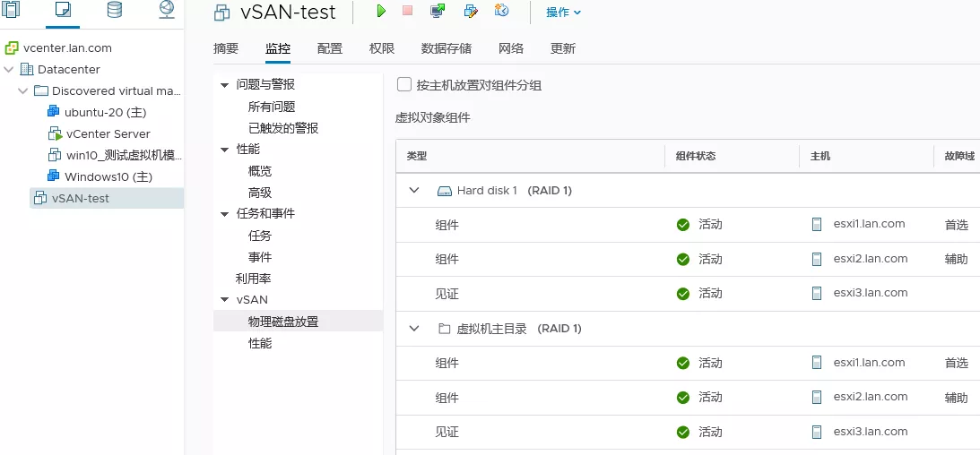Open the Networking inventory view icon
The width and height of the screenshot is (980, 455).
click(x=167, y=11)
